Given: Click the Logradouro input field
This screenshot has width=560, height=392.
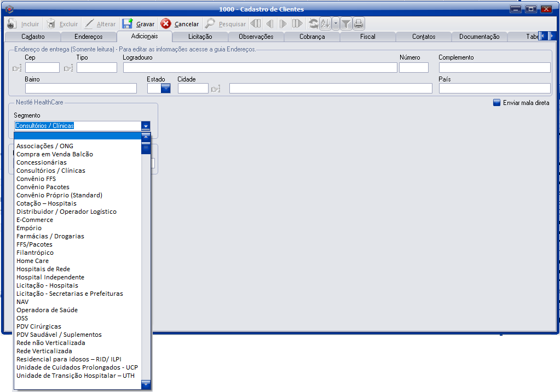Looking at the screenshot, I should (259, 68).
